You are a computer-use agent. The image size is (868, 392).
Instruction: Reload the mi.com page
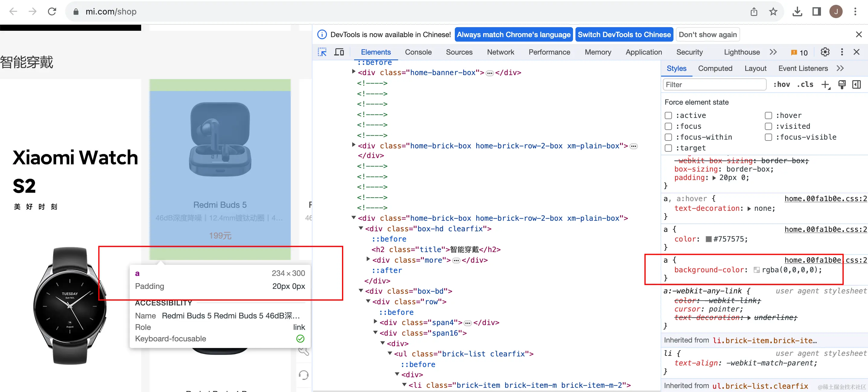[x=52, y=11]
